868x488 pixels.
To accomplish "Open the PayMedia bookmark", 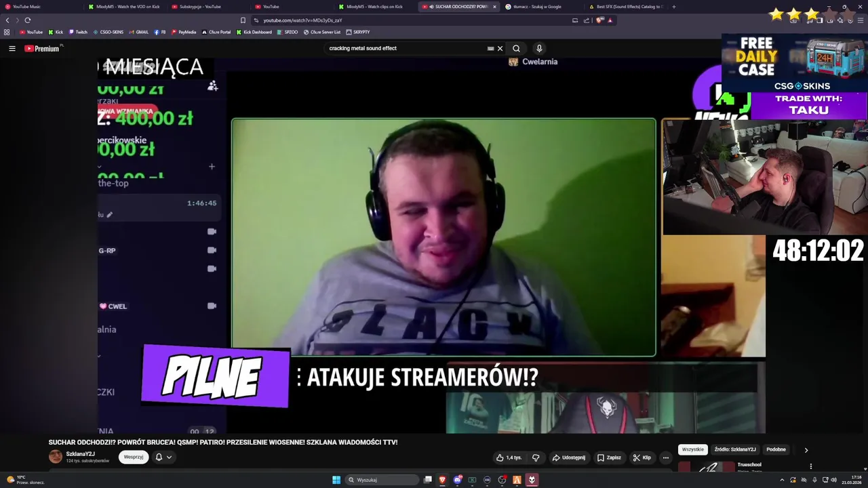I will coord(184,32).
